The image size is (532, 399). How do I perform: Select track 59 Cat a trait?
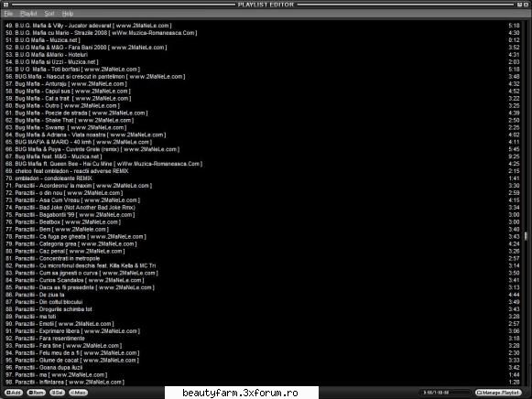pyautogui.click(x=262, y=98)
